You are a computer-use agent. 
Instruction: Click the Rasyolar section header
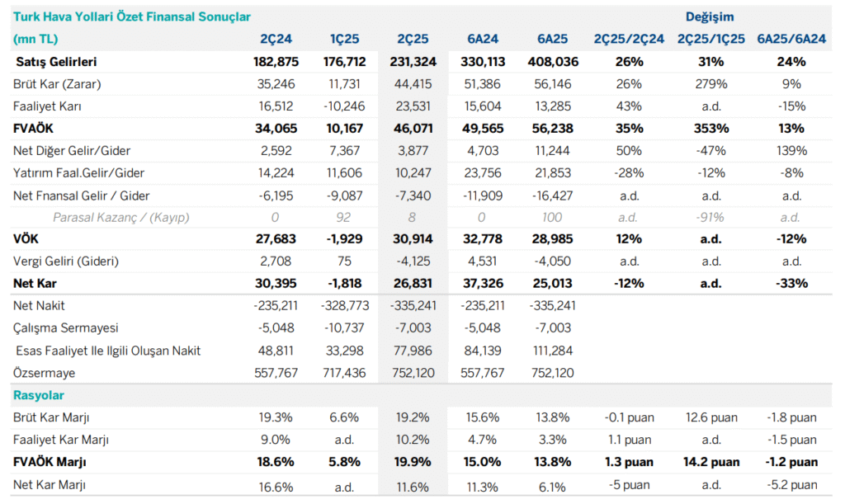pos(39,396)
